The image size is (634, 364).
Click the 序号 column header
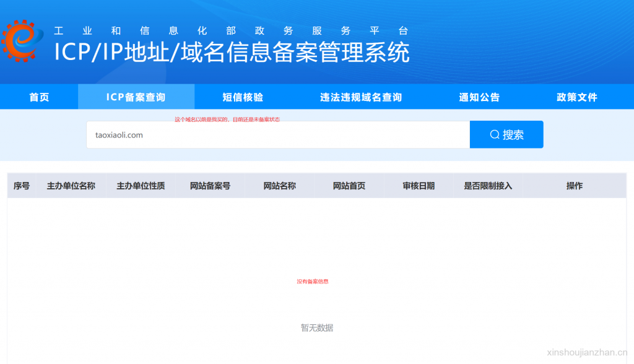click(x=22, y=186)
